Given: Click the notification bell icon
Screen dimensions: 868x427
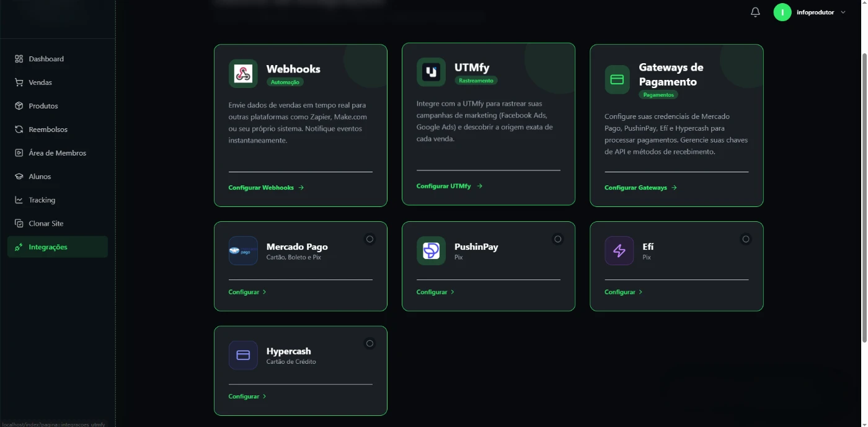Looking at the screenshot, I should pos(755,12).
